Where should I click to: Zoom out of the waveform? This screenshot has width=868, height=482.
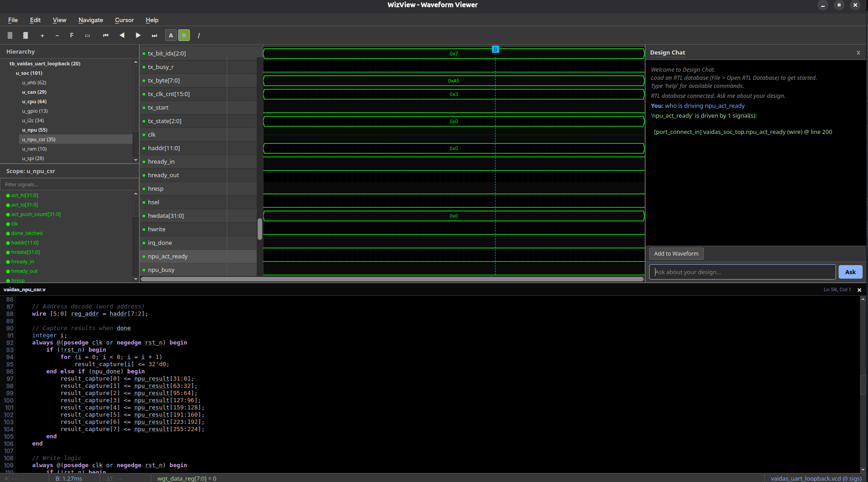[x=57, y=35]
